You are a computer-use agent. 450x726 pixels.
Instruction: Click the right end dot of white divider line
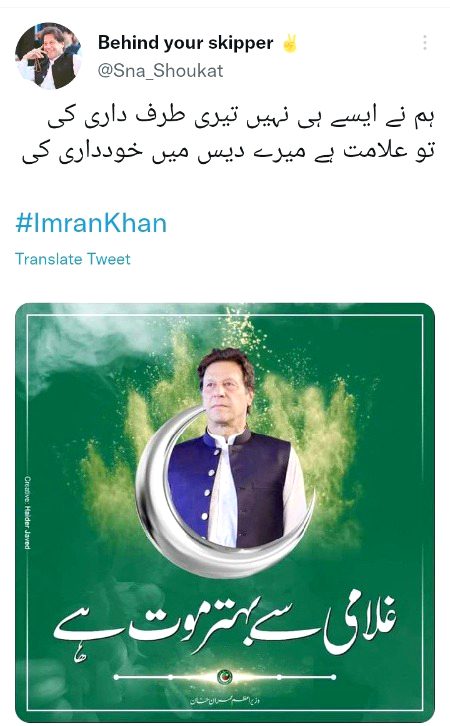tap(333, 677)
